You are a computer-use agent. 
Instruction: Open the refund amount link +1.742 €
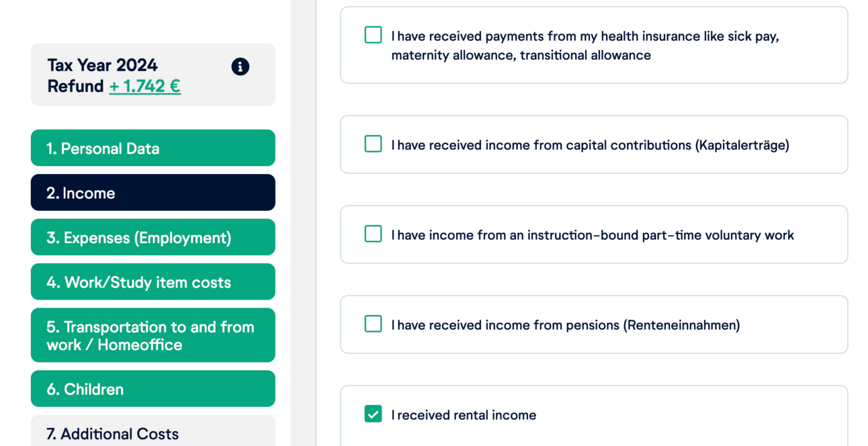click(144, 87)
